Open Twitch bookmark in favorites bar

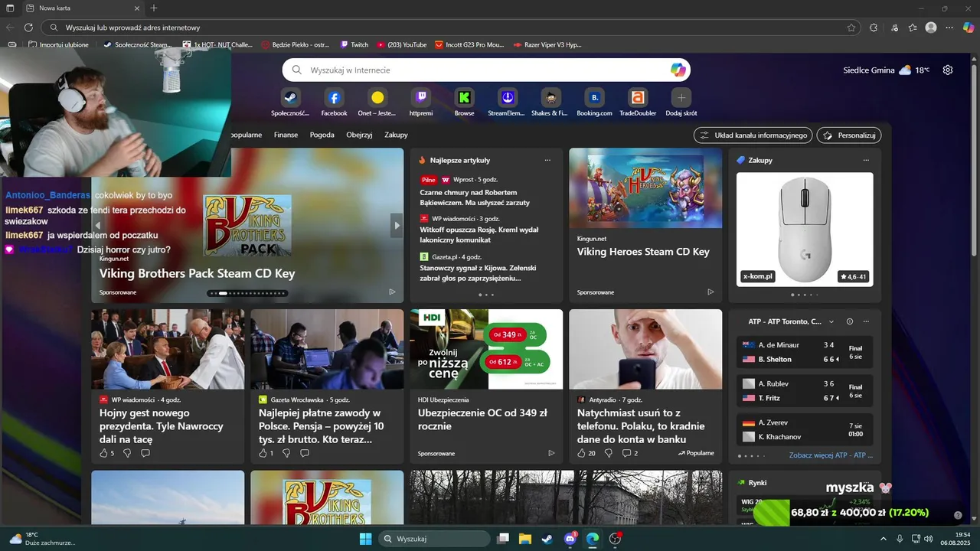point(354,44)
